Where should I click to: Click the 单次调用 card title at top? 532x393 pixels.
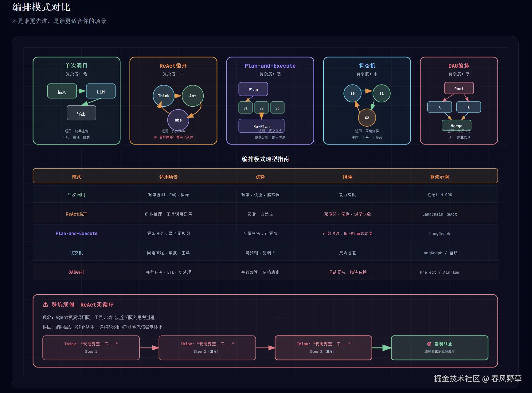pos(76,66)
